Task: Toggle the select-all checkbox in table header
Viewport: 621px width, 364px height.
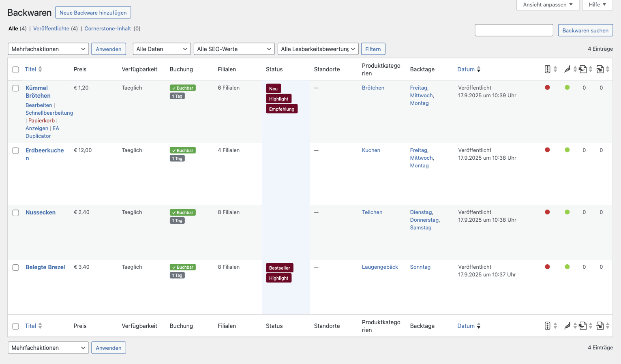Action: point(16,70)
